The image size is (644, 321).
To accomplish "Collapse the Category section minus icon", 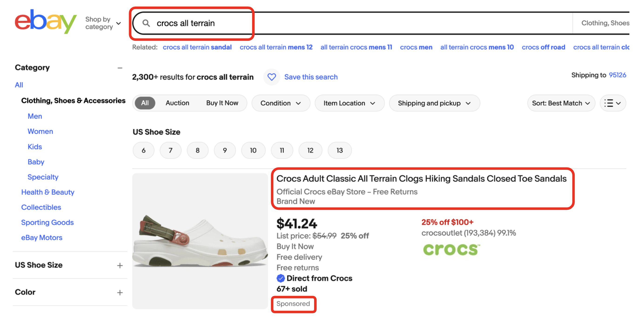I will pyautogui.click(x=120, y=68).
